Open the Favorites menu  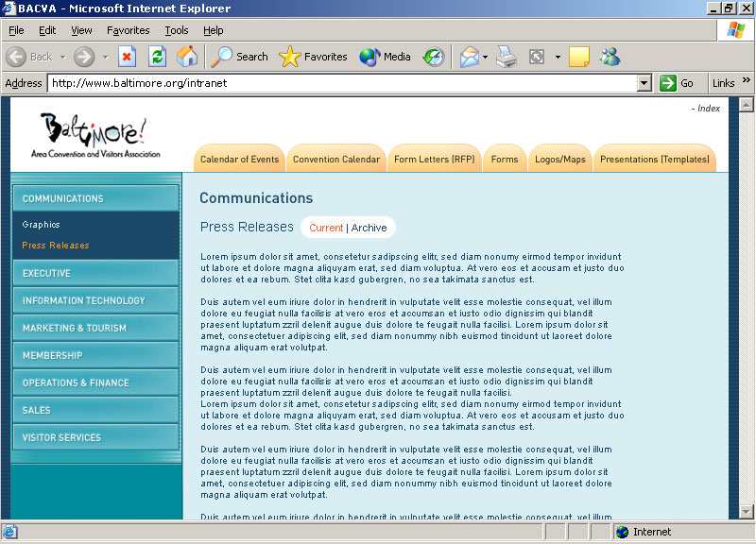tap(128, 30)
